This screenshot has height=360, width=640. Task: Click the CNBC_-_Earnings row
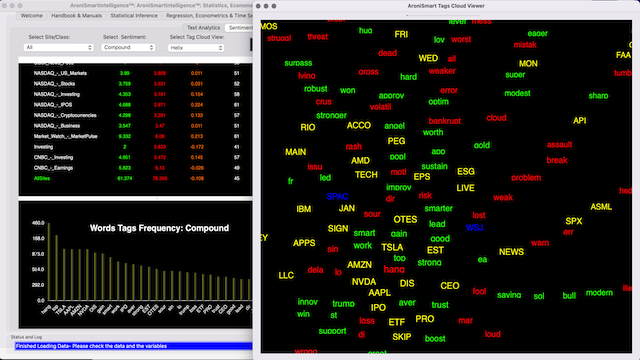point(136,168)
